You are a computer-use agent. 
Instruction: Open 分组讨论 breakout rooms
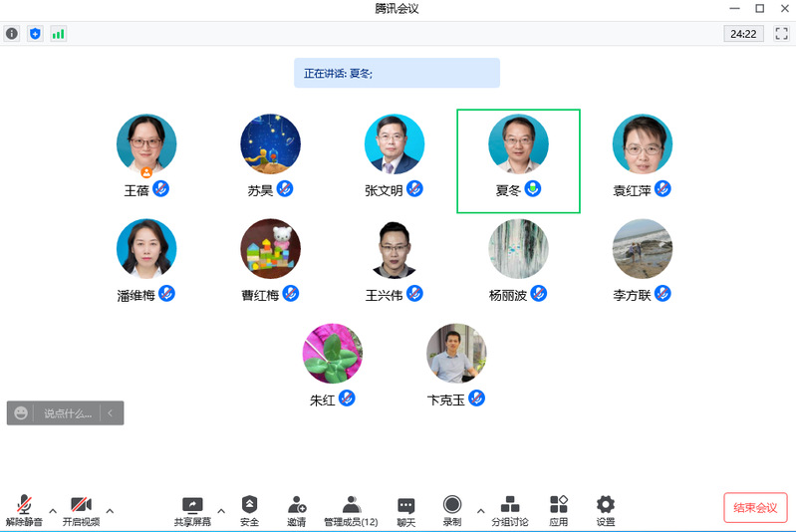point(510,511)
